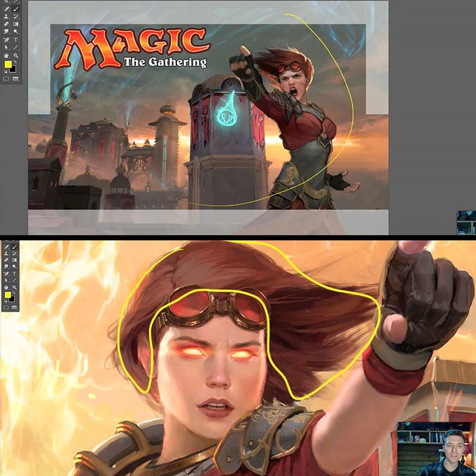Open the black background color swatch in the top window

click(x=14, y=71)
